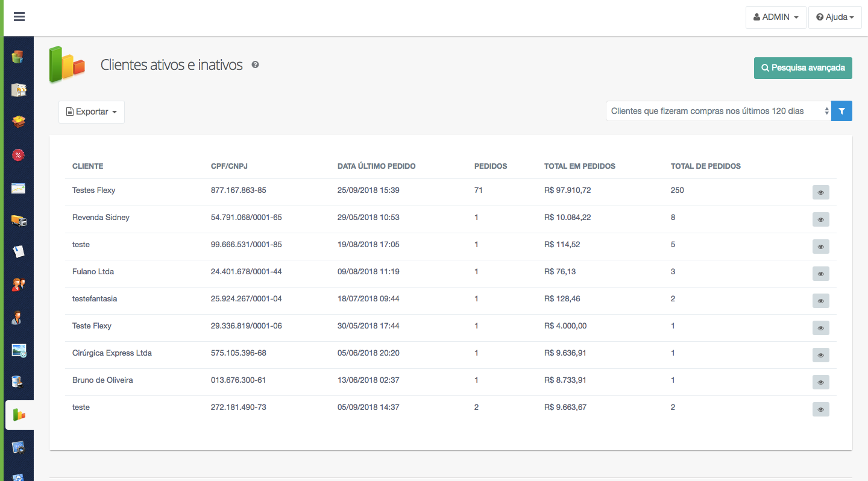Click client name Revenda Sidney
Image resolution: width=868 pixels, height=481 pixels.
(x=101, y=218)
